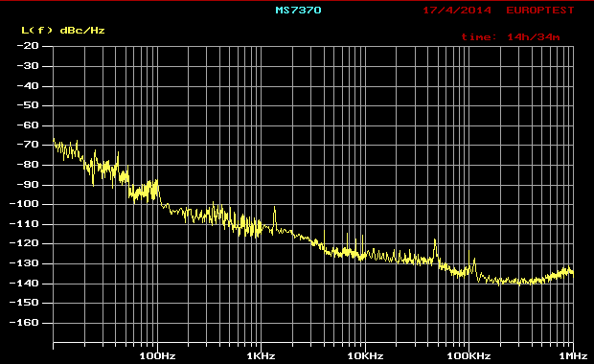Select the 100KHz frequency label
This screenshot has width=594, height=364.
point(469,356)
